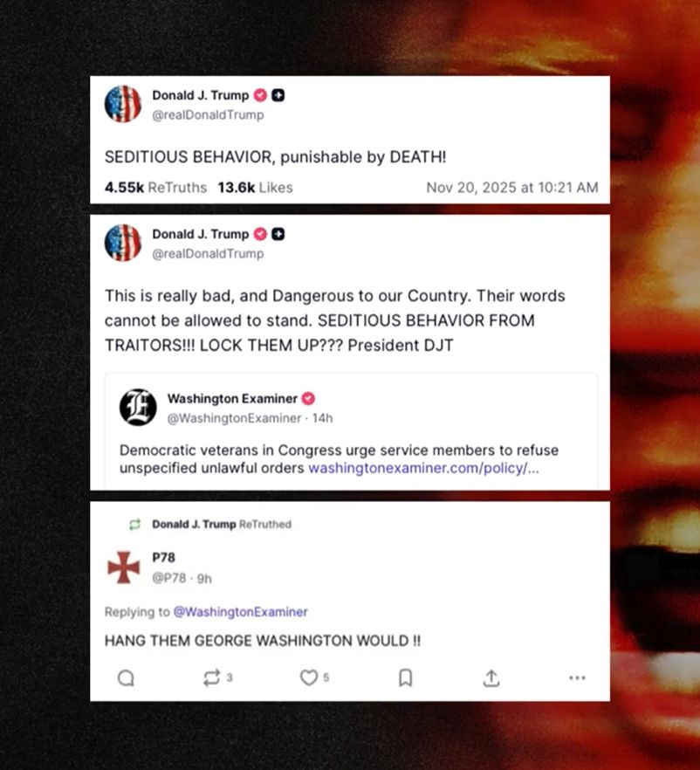Click the red verified badge in first post
700x770 pixels.
pos(260,95)
